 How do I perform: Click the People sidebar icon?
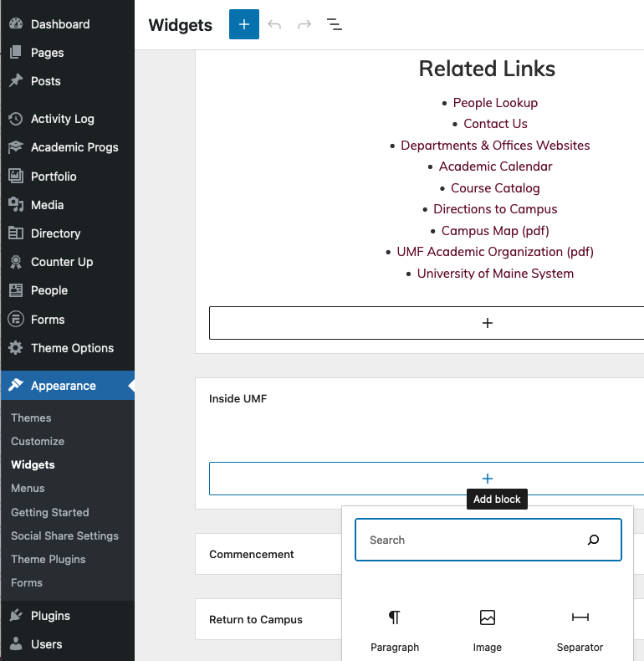16,290
